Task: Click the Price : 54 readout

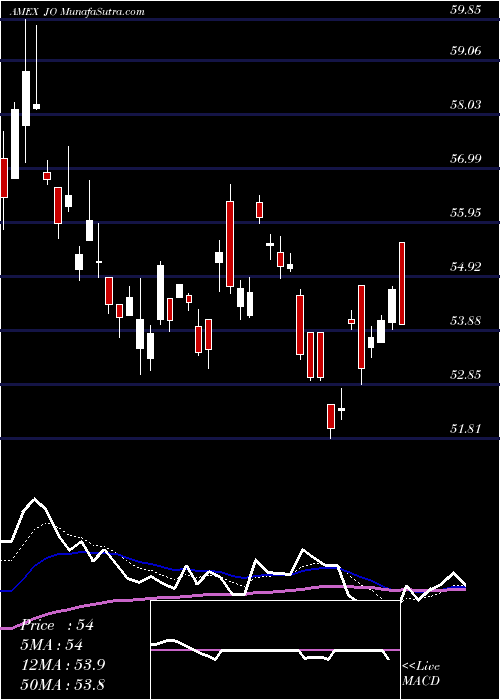Action: pyautogui.click(x=60, y=625)
